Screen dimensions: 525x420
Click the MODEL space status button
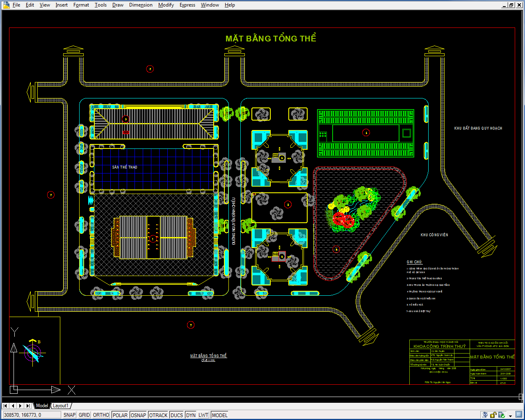[x=219, y=415]
